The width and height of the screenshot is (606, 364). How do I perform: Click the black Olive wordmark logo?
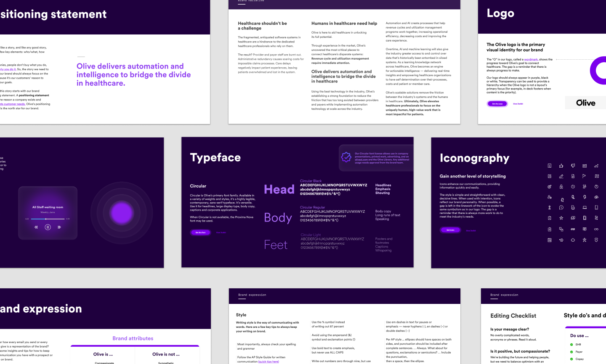[586, 103]
